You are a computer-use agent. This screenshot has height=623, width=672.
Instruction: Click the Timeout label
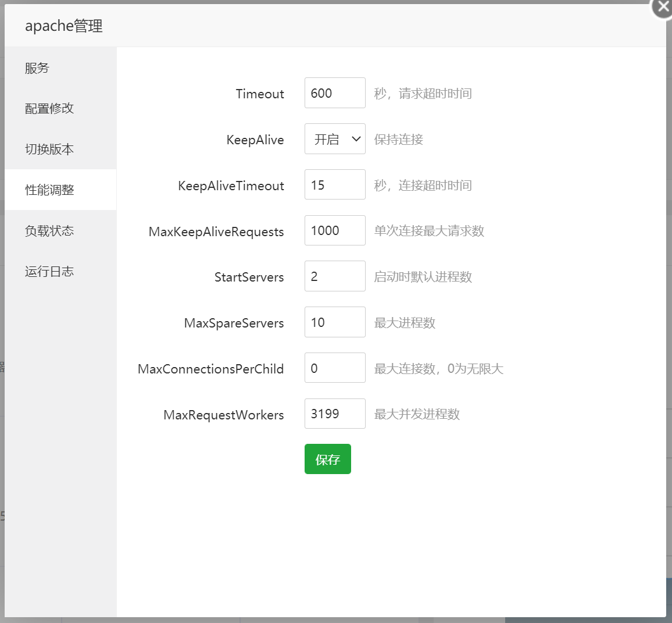[260, 94]
